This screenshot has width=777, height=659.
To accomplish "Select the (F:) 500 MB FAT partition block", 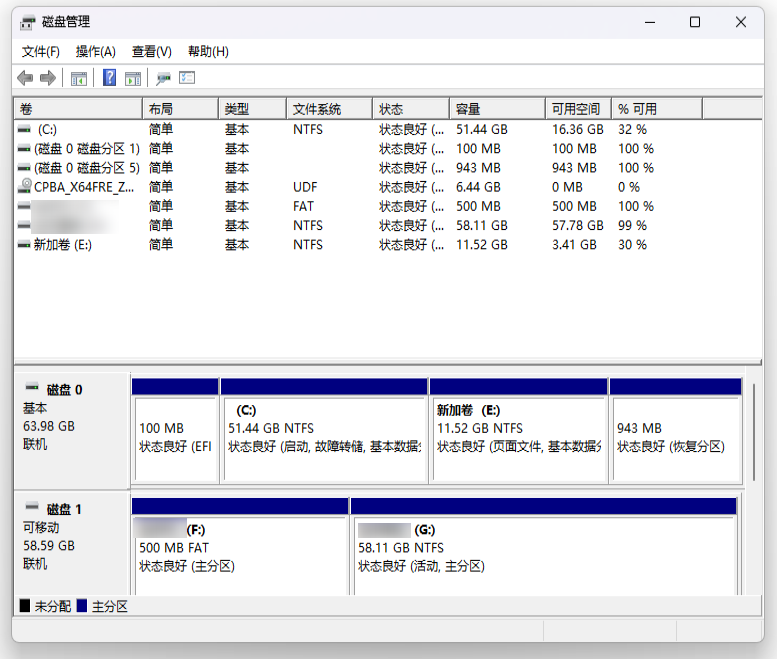I will point(240,547).
